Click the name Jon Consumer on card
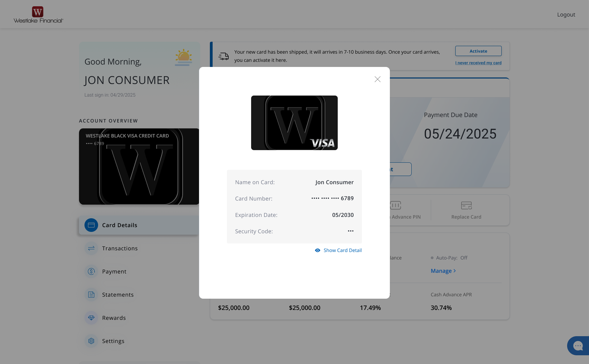This screenshot has height=364, width=589. (x=334, y=182)
